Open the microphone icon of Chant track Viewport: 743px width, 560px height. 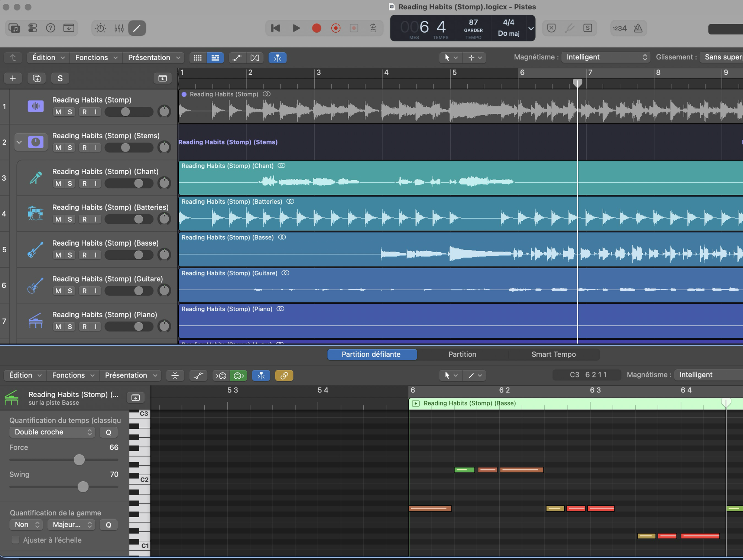36,178
